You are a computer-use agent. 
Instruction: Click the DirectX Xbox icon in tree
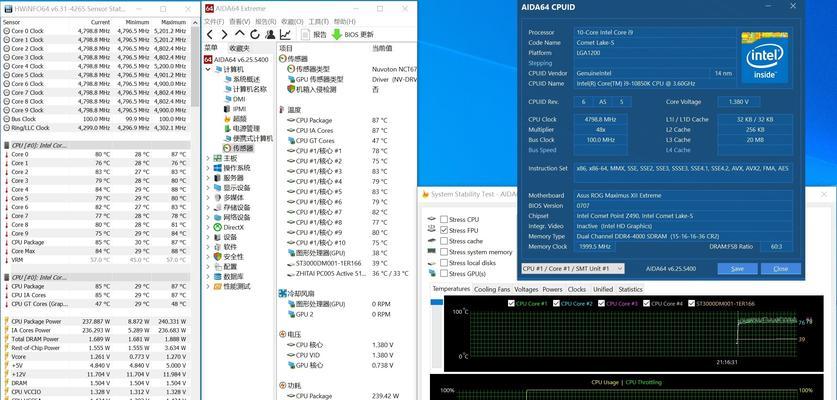pyautogui.click(x=217, y=227)
